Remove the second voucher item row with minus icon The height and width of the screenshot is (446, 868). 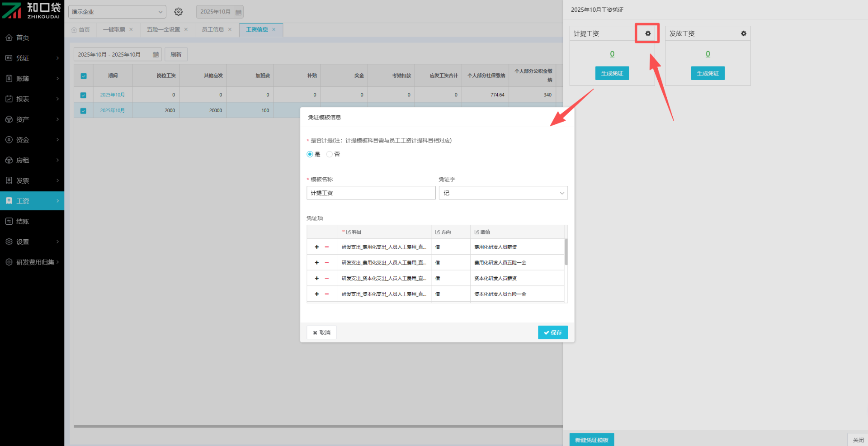point(326,263)
